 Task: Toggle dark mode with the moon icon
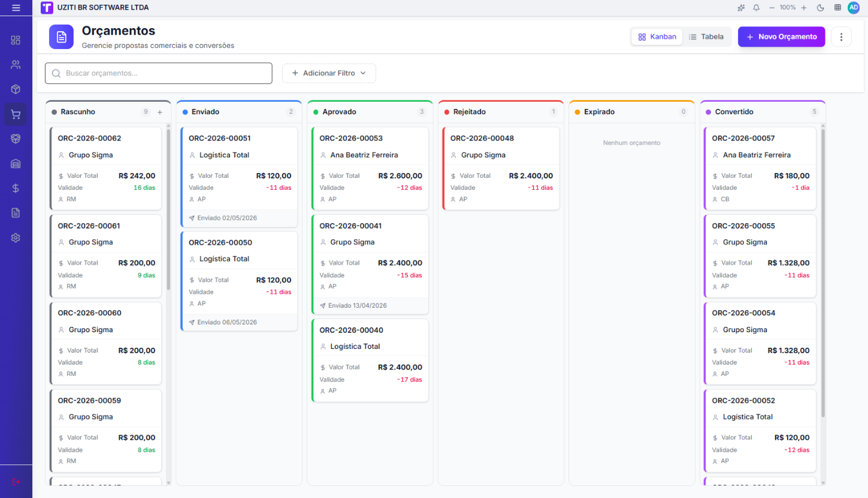[x=821, y=8]
